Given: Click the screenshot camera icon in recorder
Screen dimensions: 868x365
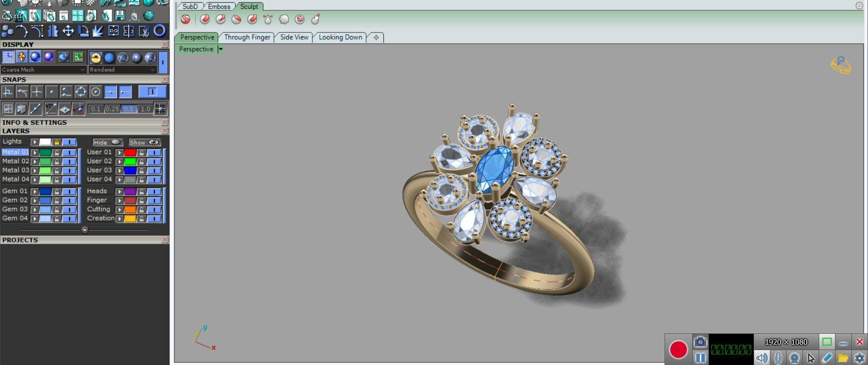Looking at the screenshot, I should pos(700,342).
